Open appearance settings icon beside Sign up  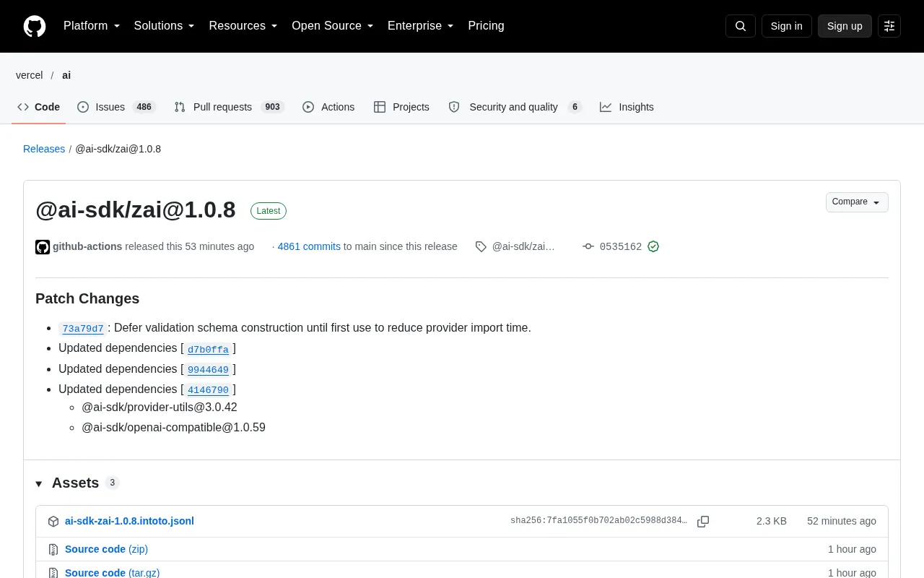[x=889, y=26]
